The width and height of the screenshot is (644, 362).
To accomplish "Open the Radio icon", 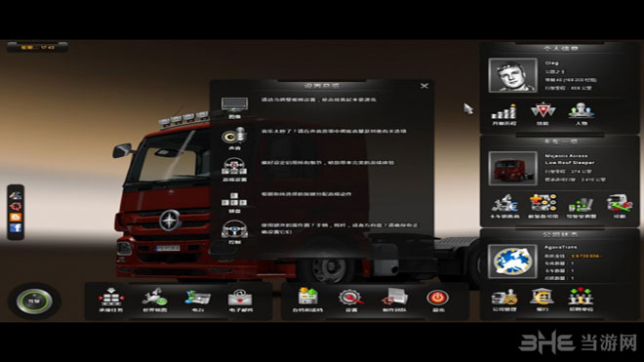I will (x=197, y=297).
